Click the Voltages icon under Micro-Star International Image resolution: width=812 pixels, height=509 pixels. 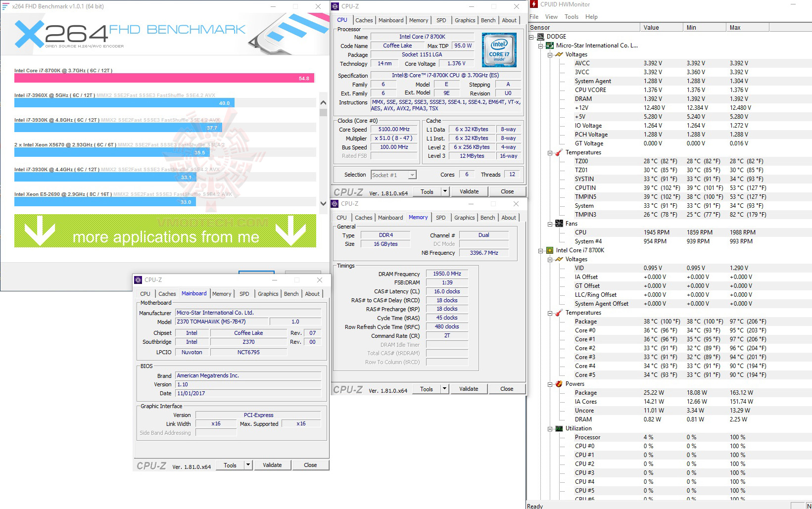click(559, 54)
